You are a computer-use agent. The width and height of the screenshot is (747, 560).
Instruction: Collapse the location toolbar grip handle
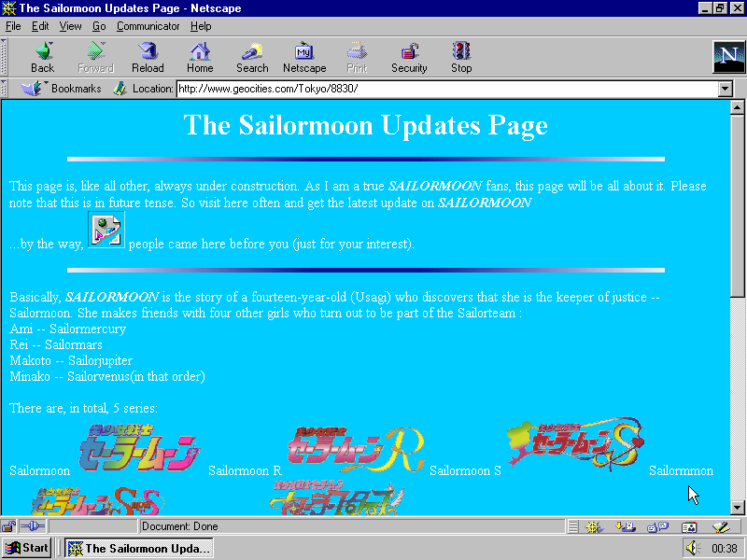pyautogui.click(x=4, y=89)
